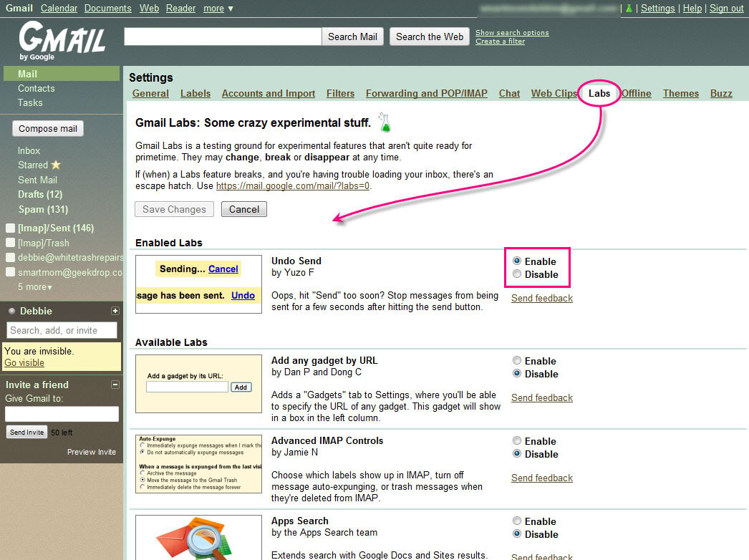
Task: Click the chat status dot beside Debbie
Action: [x=12, y=311]
